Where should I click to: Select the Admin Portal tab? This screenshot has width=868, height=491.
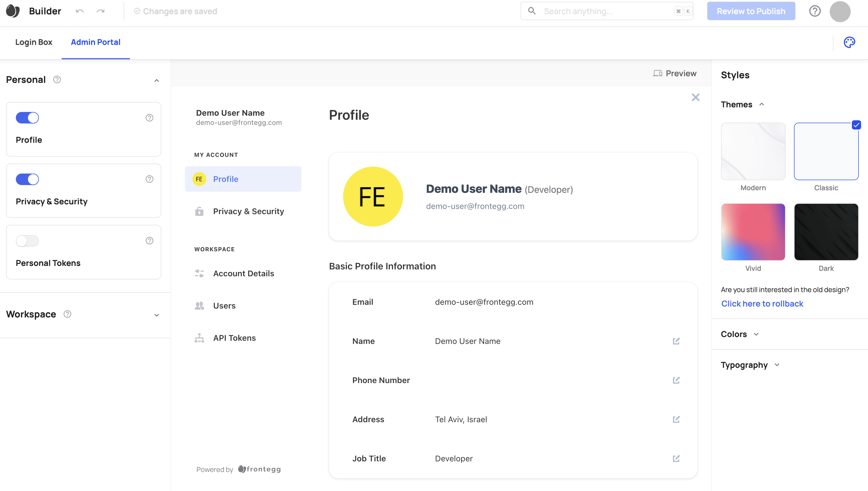click(x=95, y=42)
